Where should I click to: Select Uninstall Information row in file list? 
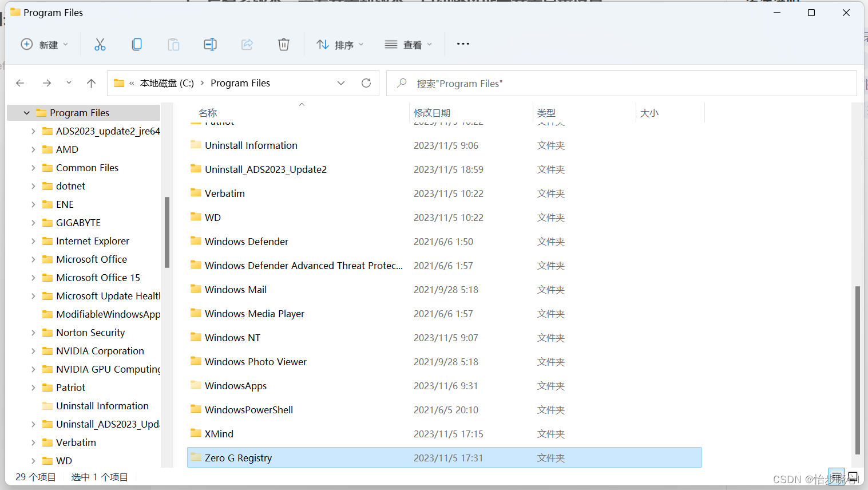(x=445, y=145)
